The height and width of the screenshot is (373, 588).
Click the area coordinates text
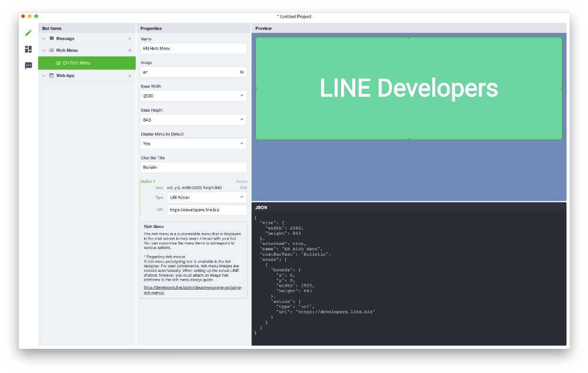194,187
